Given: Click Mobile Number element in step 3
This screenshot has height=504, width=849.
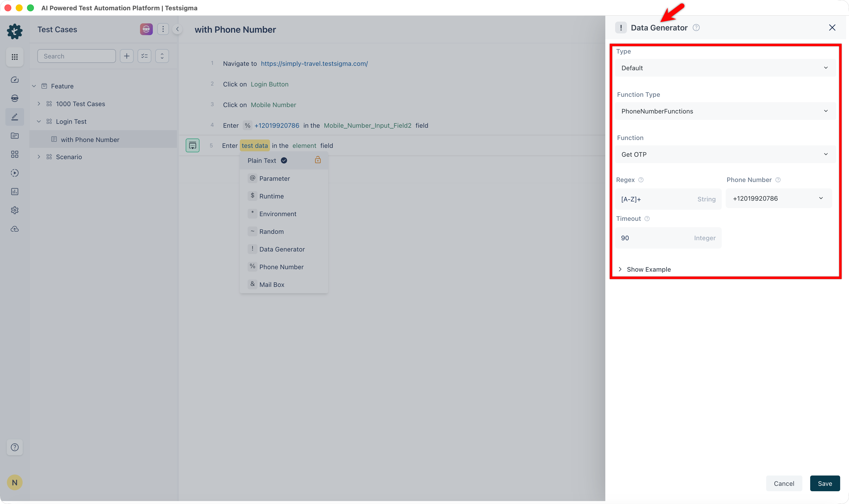Looking at the screenshot, I should (273, 105).
